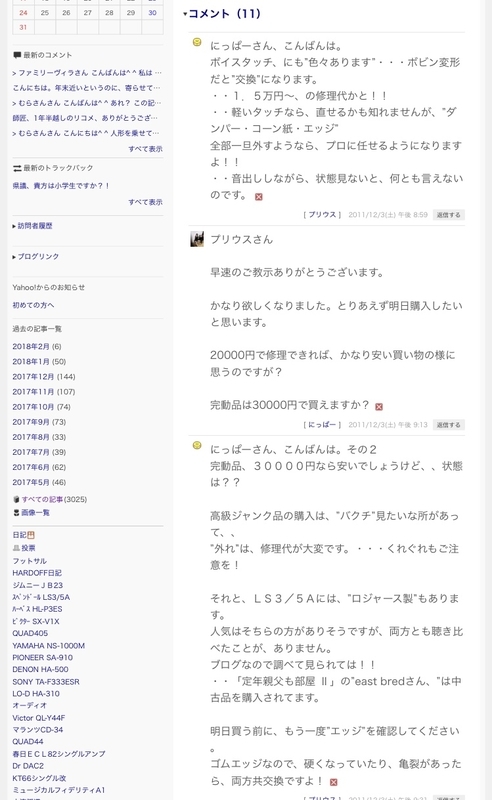Reply to the 午後 8:59 comment with 返信する

pyautogui.click(x=449, y=215)
